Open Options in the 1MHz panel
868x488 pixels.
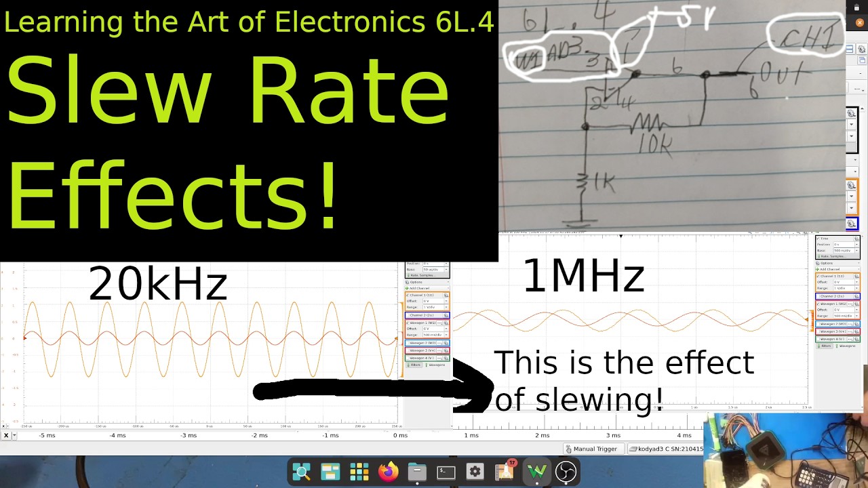(837, 263)
